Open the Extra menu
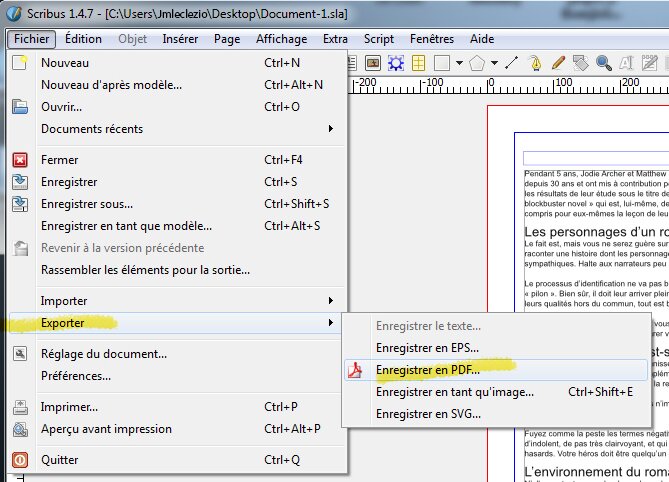This screenshot has height=482, width=669. click(x=335, y=39)
